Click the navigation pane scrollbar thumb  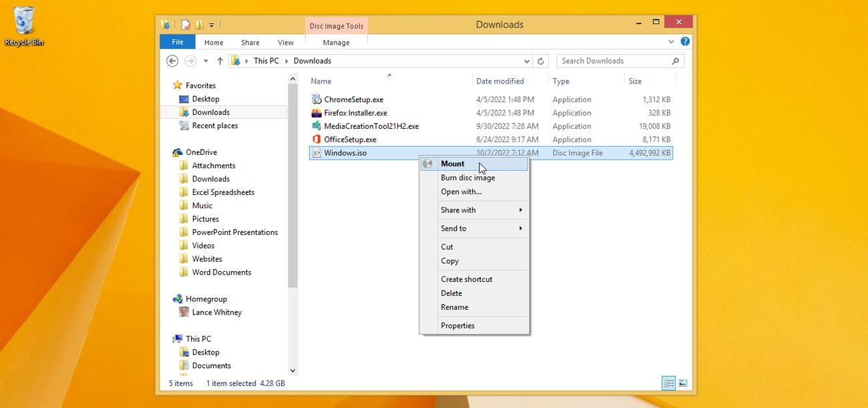[292, 186]
